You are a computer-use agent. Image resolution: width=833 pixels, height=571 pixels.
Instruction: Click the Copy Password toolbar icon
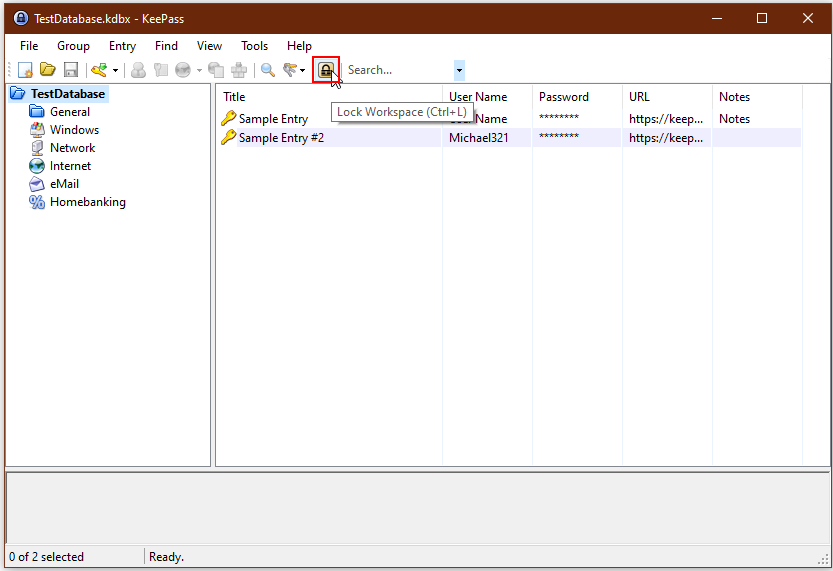(x=160, y=70)
